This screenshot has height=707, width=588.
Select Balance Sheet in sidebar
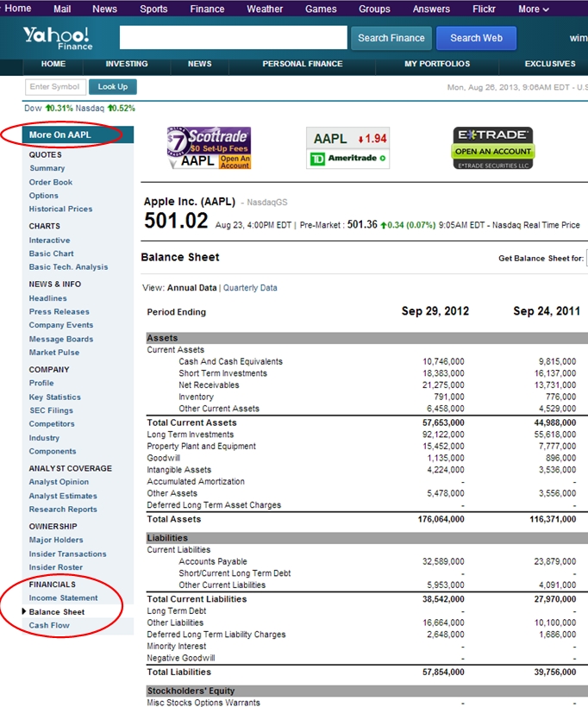57,612
